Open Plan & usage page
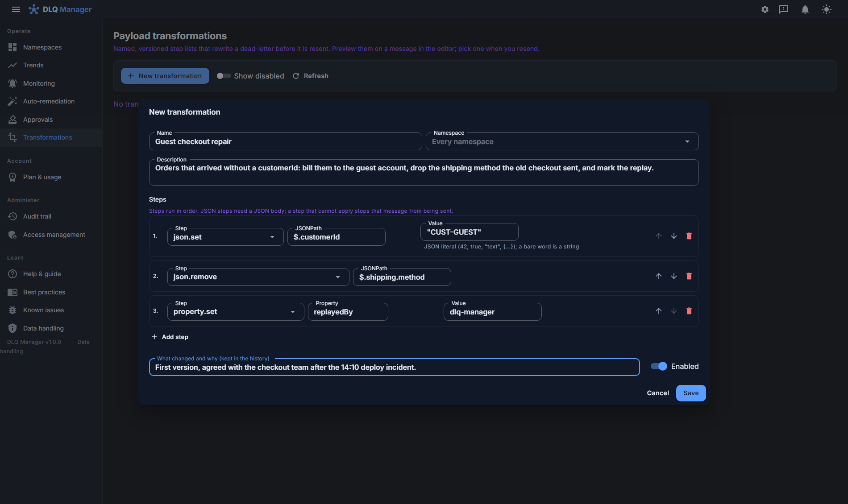The width and height of the screenshot is (848, 504). pyautogui.click(x=51, y=177)
